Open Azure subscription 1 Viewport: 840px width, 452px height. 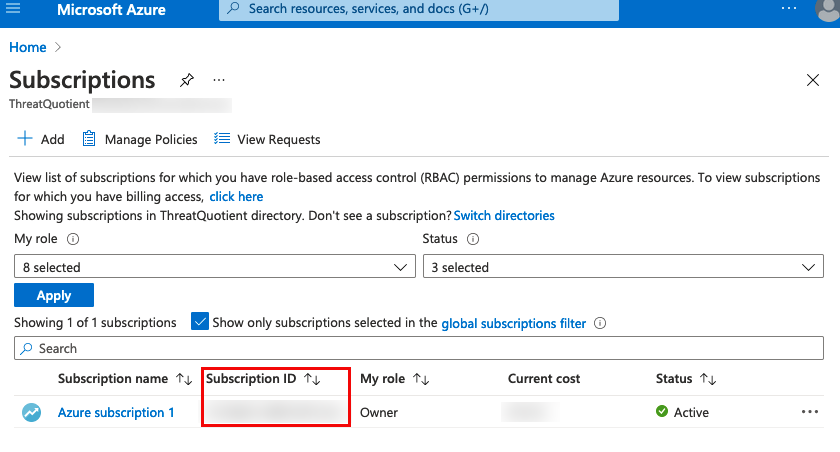point(116,412)
